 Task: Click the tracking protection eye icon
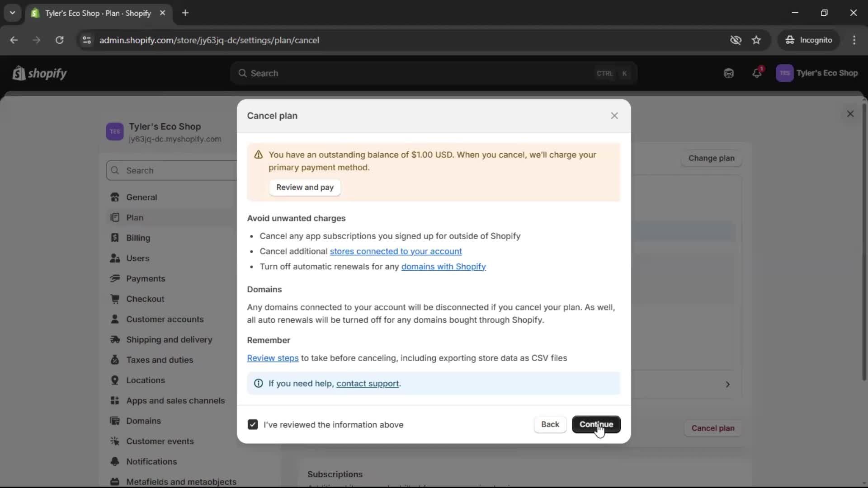[x=736, y=40]
